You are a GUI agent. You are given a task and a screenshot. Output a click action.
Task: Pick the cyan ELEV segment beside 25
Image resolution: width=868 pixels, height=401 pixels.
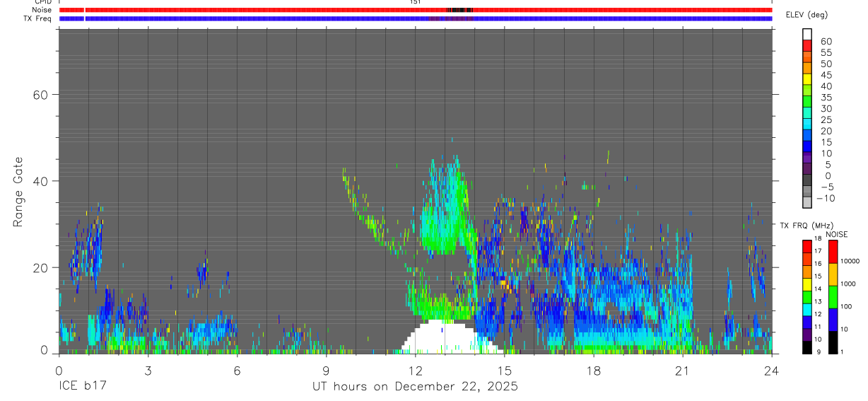(807, 124)
